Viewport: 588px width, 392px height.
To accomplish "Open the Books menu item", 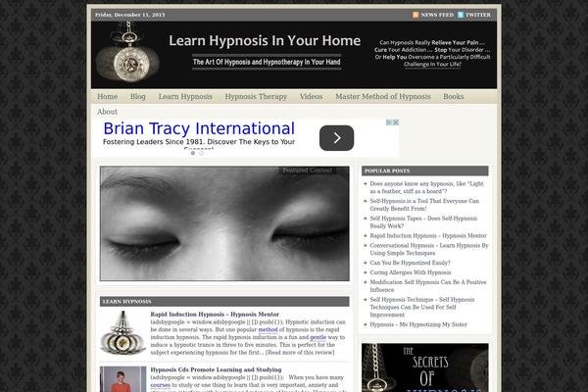I will click(x=454, y=97).
